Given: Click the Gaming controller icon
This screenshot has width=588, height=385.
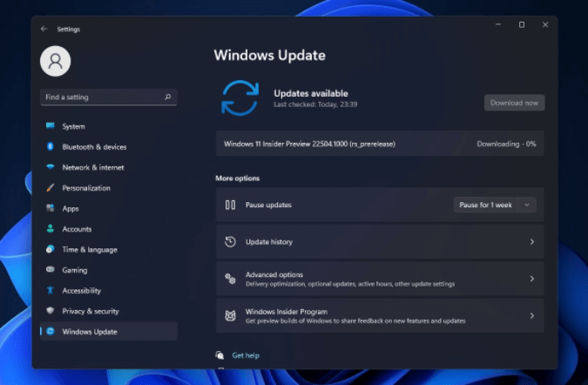Looking at the screenshot, I should (x=51, y=269).
